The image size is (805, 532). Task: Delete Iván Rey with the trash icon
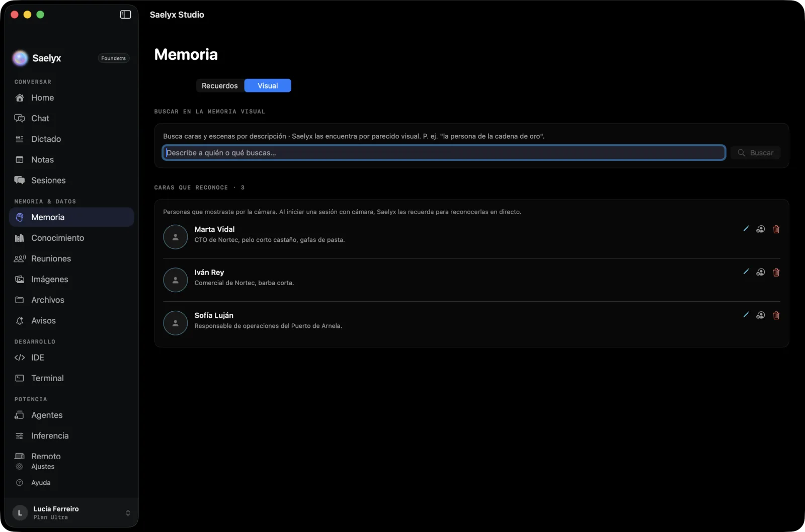point(776,272)
